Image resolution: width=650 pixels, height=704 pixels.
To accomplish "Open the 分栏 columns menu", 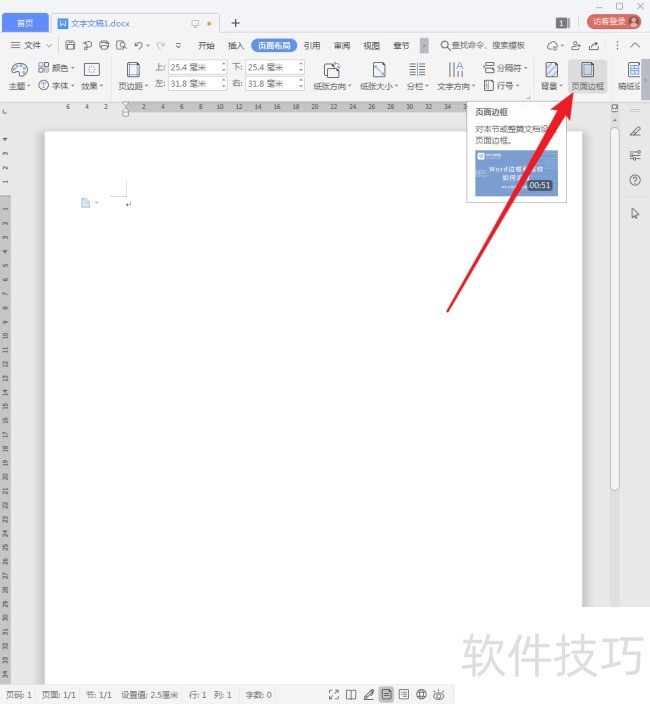I will coord(417,76).
